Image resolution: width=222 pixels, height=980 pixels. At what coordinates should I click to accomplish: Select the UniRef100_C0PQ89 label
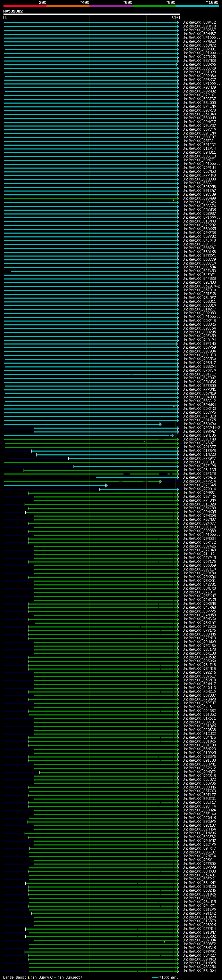click(199, 531)
